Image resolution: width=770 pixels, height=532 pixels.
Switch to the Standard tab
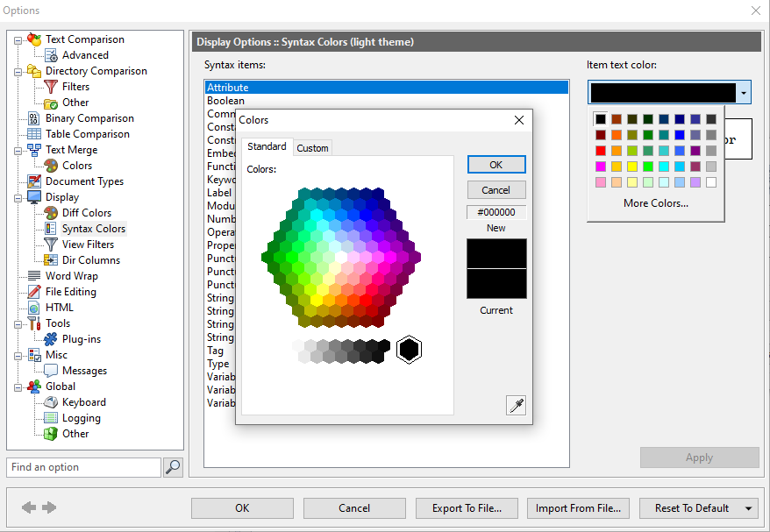point(267,146)
